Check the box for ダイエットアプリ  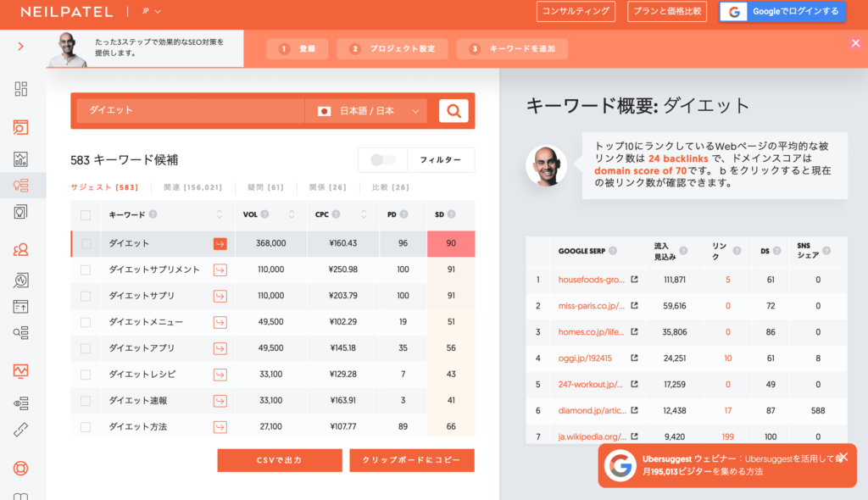coord(86,348)
